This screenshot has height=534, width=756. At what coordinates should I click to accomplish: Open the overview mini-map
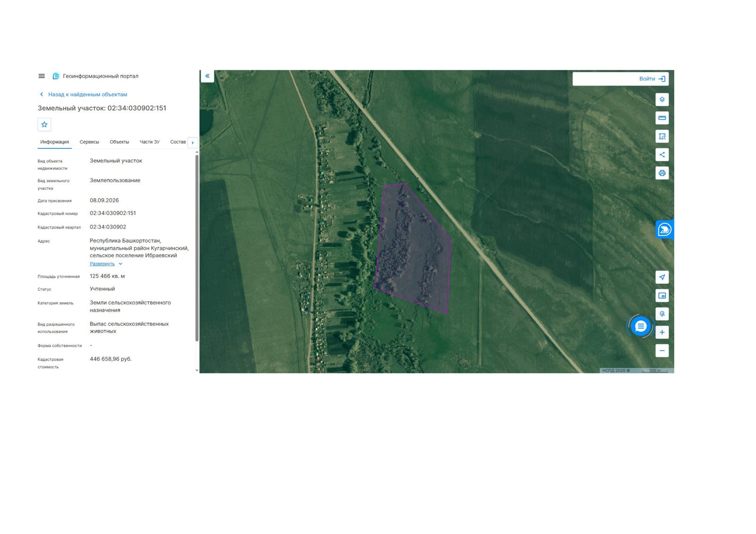click(662, 296)
